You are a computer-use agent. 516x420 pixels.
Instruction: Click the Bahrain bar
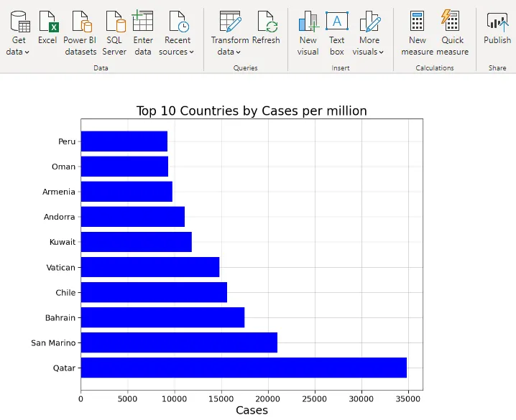[162, 317]
